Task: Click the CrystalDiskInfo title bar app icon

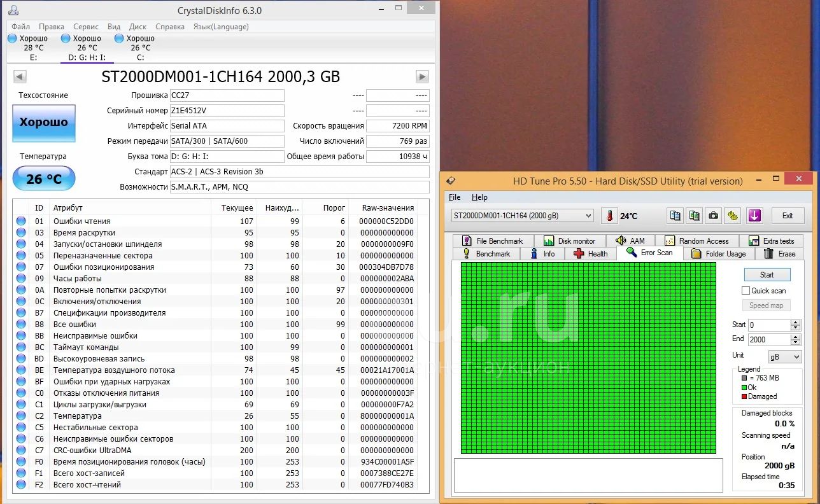Action: (x=14, y=10)
